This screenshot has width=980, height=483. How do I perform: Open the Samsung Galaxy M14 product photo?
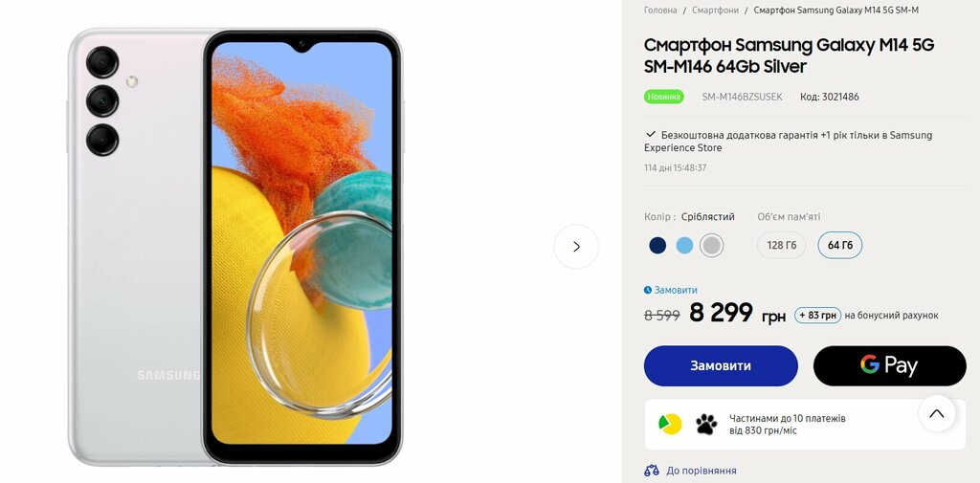[235, 247]
